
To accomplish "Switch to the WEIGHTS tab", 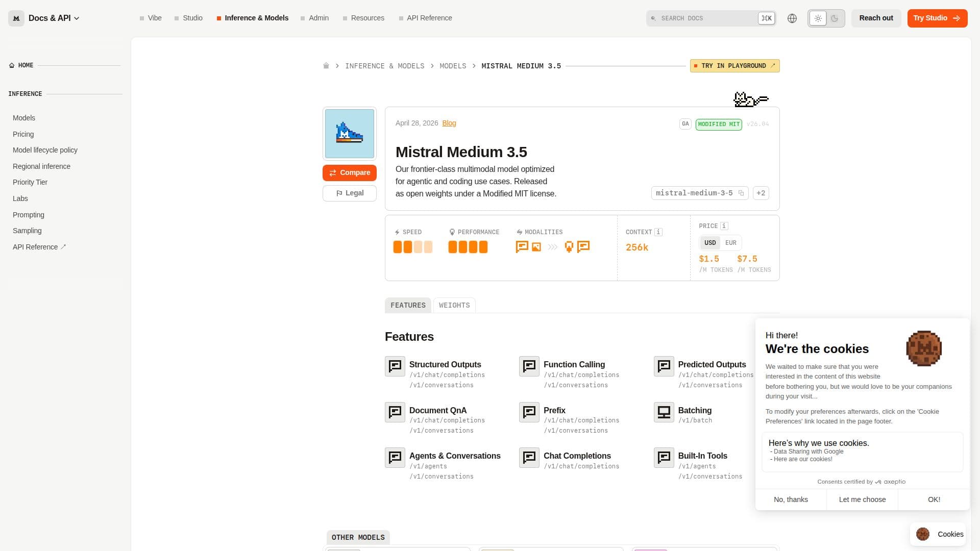I will (454, 306).
